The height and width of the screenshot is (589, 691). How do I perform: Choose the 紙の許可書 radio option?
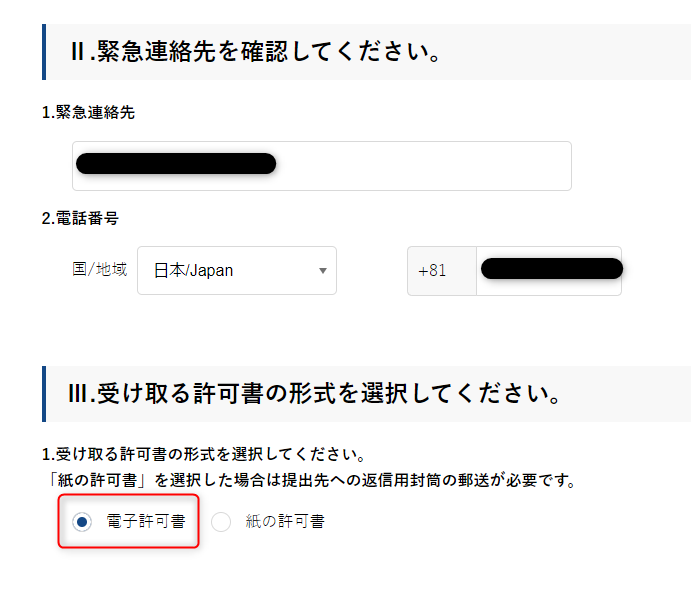[x=221, y=521]
